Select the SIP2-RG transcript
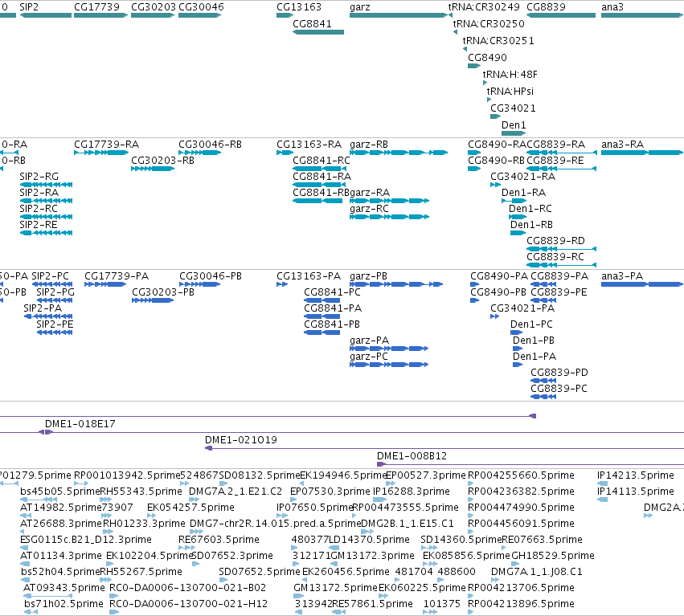The height and width of the screenshot is (616, 684). click(47, 185)
